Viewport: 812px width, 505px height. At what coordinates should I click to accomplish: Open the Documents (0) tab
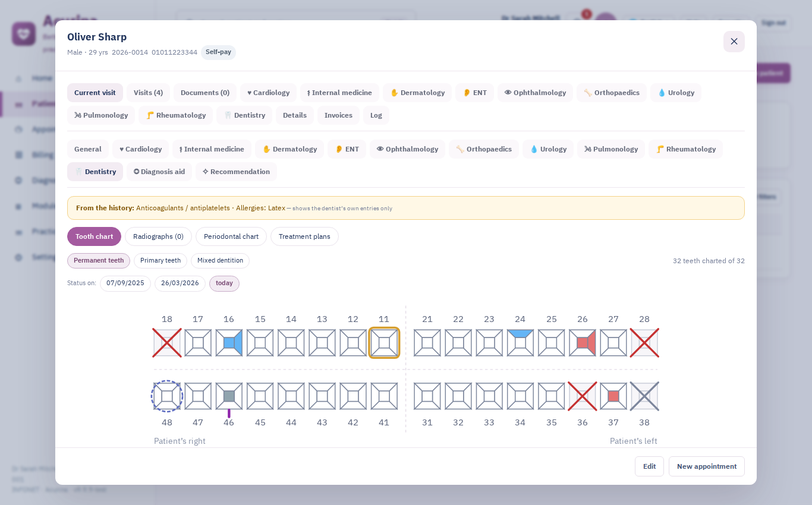point(205,93)
